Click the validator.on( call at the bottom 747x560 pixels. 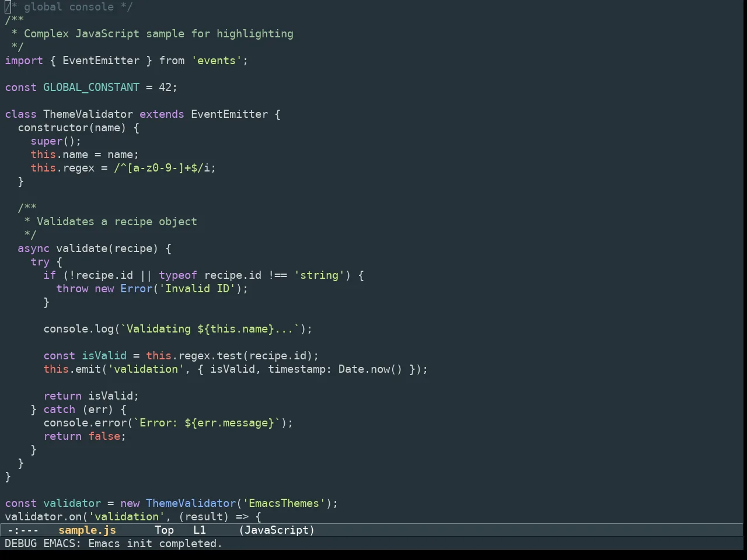click(47, 517)
